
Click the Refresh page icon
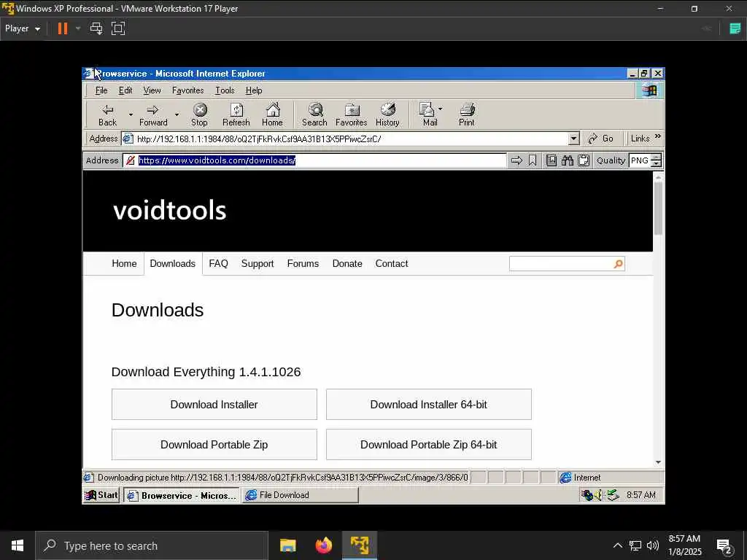236,110
